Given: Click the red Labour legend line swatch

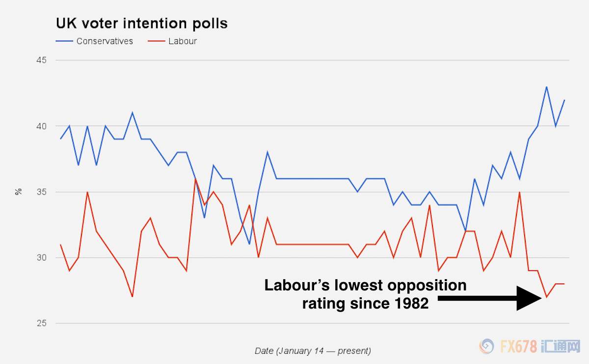Looking at the screenshot, I should pos(156,41).
